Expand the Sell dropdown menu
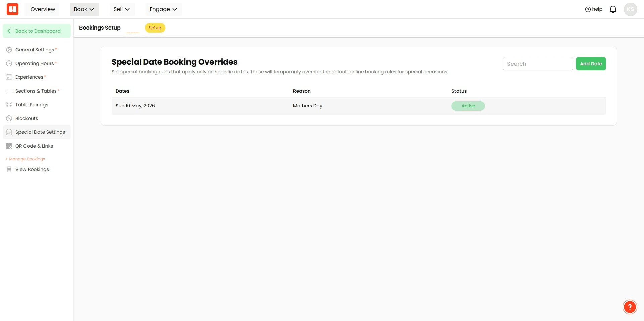This screenshot has width=644, height=321. [122, 9]
